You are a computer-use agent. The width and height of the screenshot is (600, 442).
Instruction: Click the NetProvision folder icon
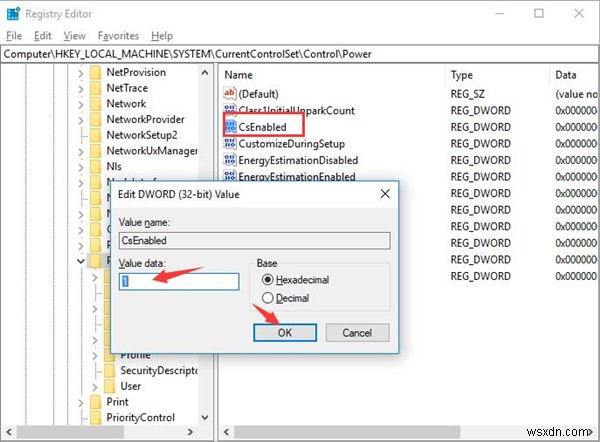tap(95, 72)
